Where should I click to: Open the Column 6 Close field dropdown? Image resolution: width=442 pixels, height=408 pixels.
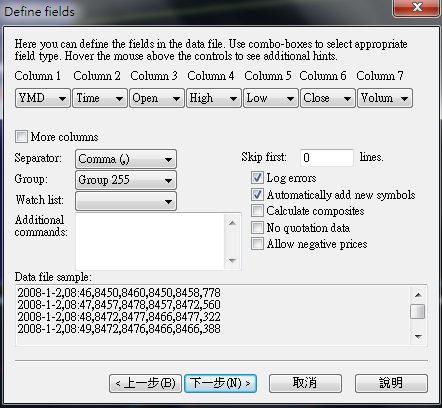coord(328,98)
